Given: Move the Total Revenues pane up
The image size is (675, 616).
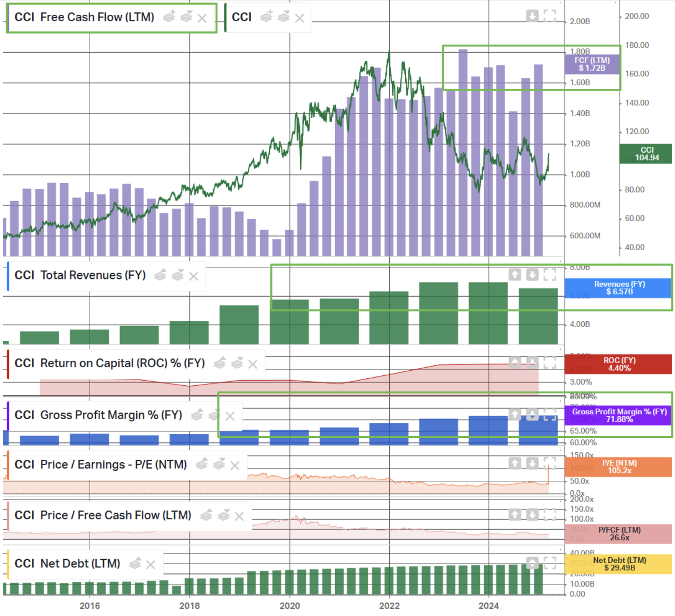Looking at the screenshot, I should pyautogui.click(x=515, y=274).
